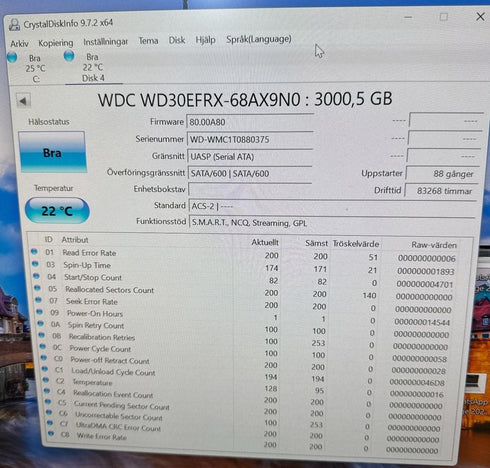This screenshot has width=490, height=468.
Task: Click the Firmware field showing 80.00A80
Action: tap(250, 122)
